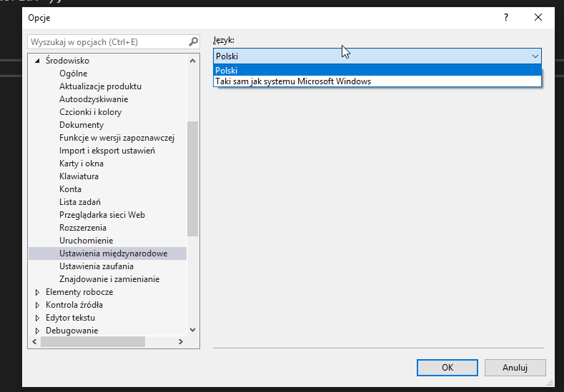564x392 pixels.
Task: Select Import i eksport ustawień
Action: 107,151
